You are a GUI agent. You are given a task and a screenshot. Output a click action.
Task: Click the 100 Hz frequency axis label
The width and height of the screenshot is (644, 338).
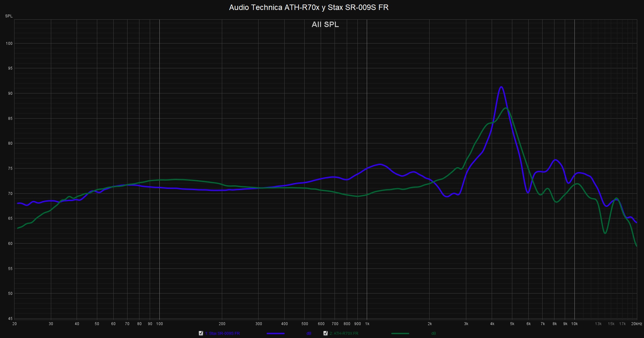pyautogui.click(x=159, y=324)
